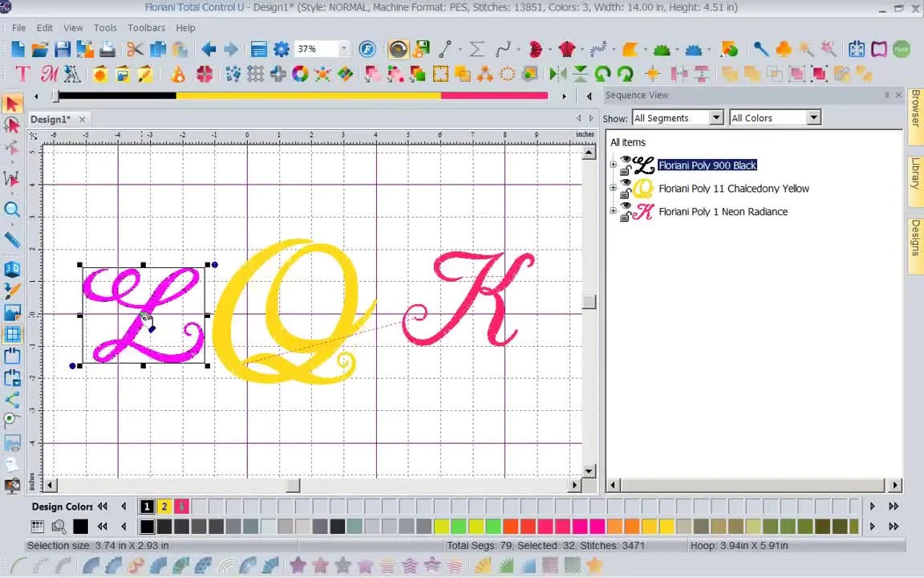Open the 3D stitch view
Image resolution: width=924 pixels, height=578 pixels.
pyautogui.click(x=14, y=268)
